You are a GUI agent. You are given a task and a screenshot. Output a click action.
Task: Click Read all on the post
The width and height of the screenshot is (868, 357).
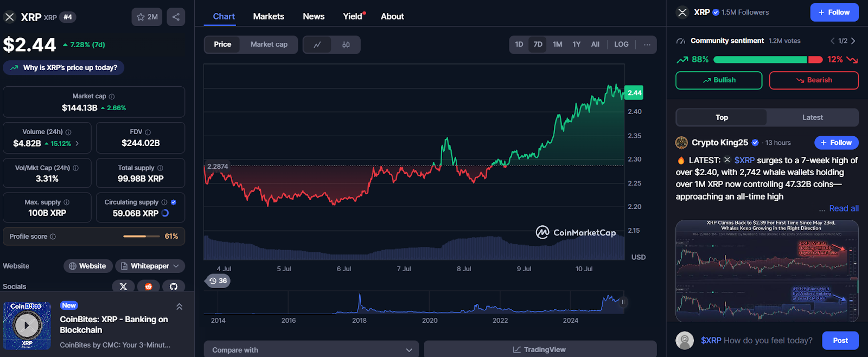click(x=844, y=208)
